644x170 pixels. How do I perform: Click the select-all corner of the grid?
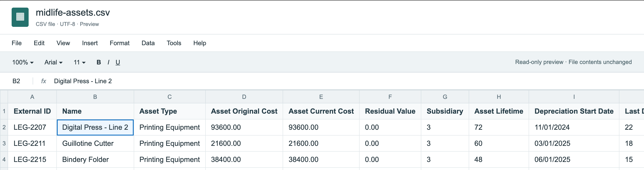coord(4,97)
